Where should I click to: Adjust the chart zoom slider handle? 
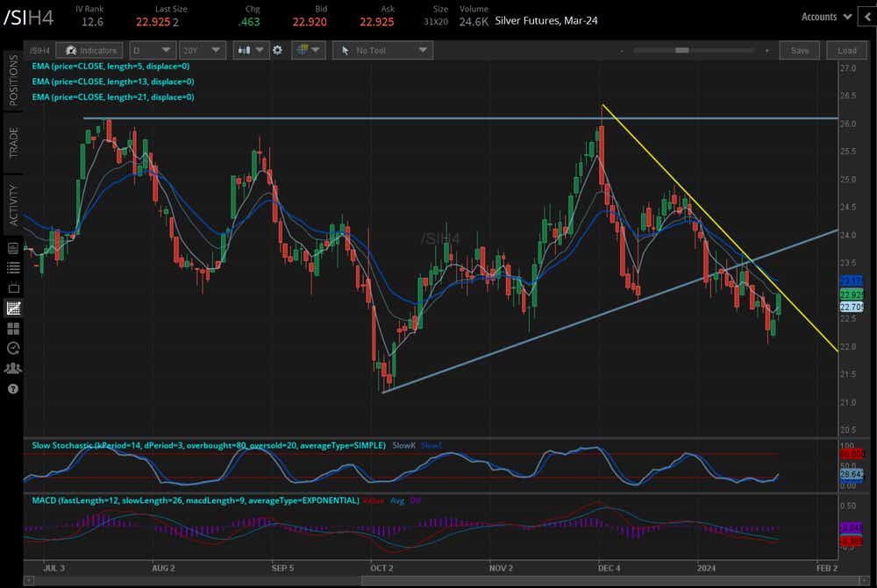coord(681,50)
